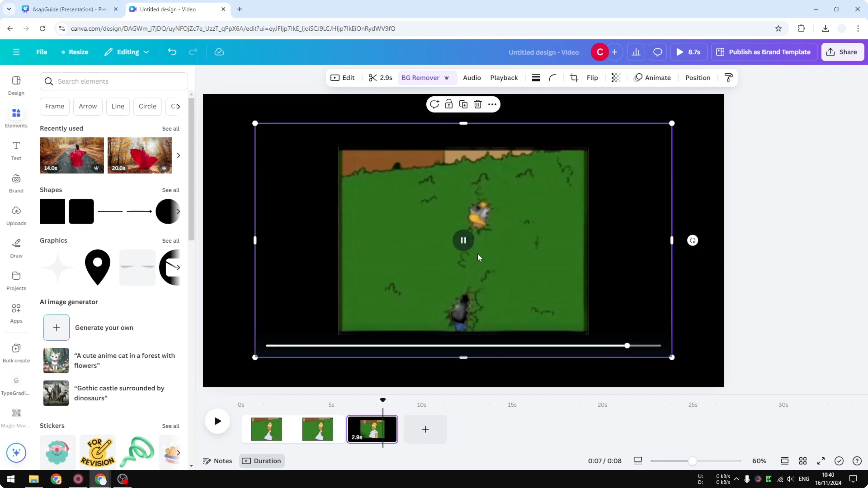
Task: Open the File menu
Action: [42, 52]
